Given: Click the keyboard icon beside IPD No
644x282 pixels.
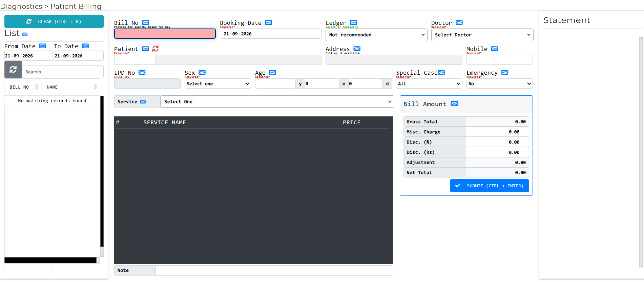Looking at the screenshot, I should click(x=142, y=73).
